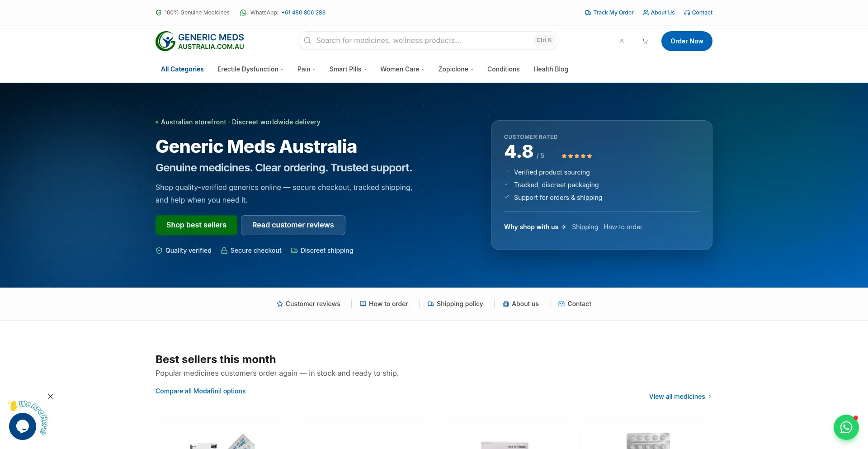868x449 pixels.
Task: Click the 4.8 customer rating score
Action: point(519,151)
